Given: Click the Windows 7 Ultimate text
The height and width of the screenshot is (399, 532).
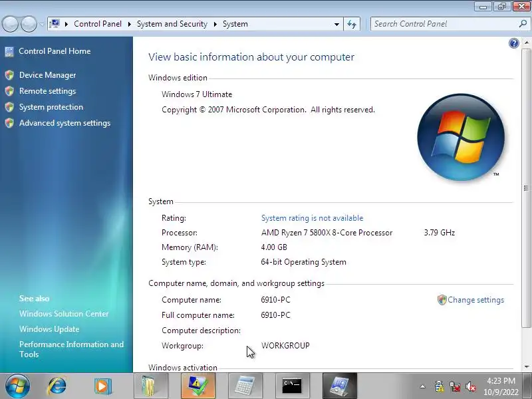Looking at the screenshot, I should coord(197,94).
